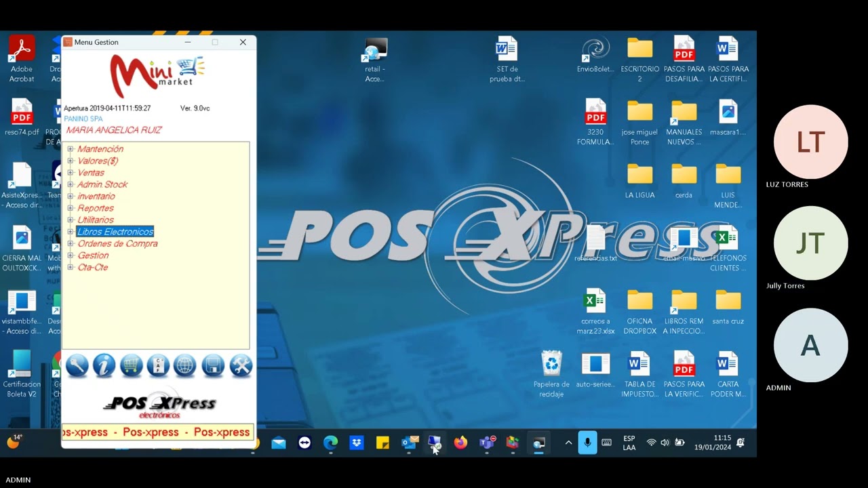Open the retail Access shortcut on desktop
868x488 pixels.
coord(374,60)
